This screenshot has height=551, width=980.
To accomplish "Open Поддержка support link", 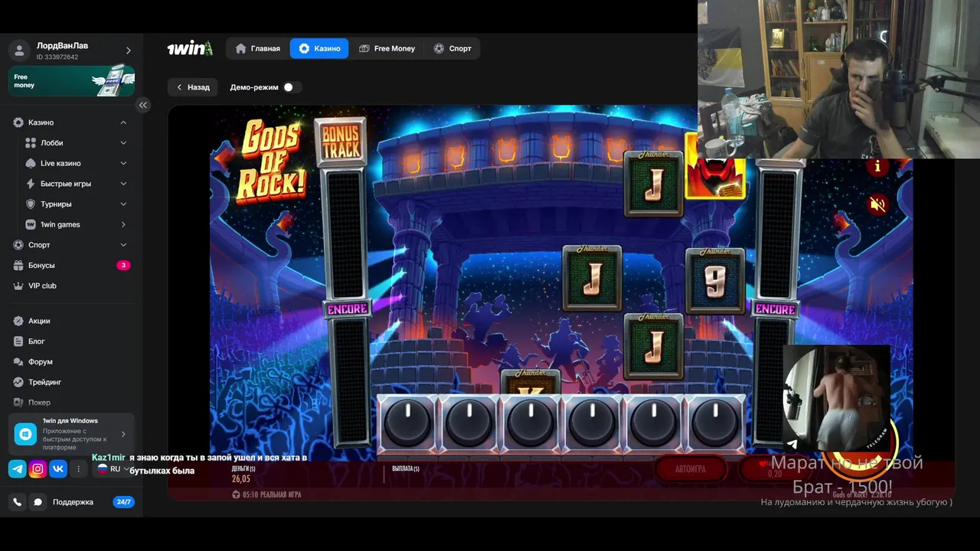I will click(x=73, y=502).
